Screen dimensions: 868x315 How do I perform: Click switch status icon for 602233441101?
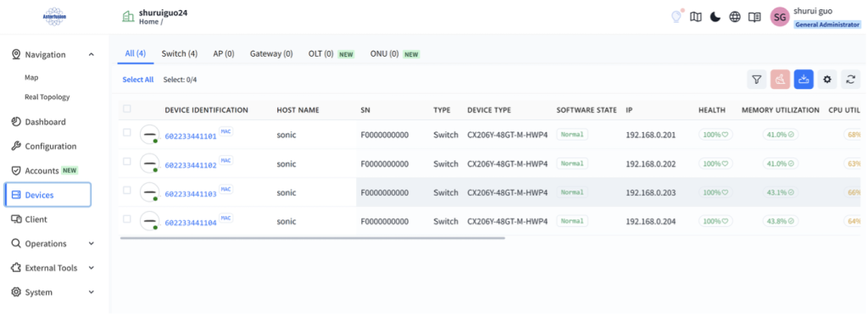149,135
